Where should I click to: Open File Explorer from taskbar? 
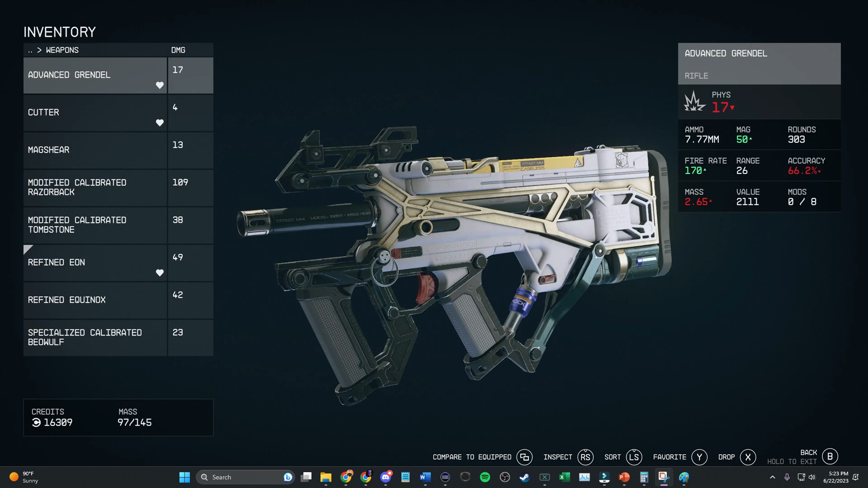[x=326, y=477]
